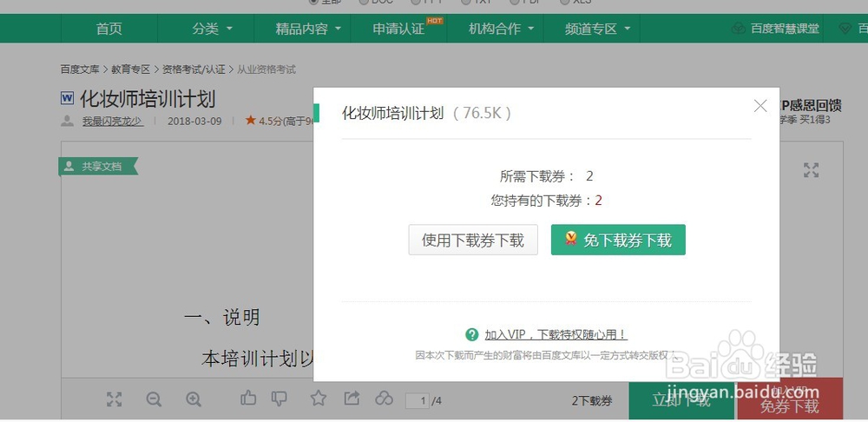The image size is (868, 422).
Task: Favorite the document with star icon
Action: tap(318, 398)
